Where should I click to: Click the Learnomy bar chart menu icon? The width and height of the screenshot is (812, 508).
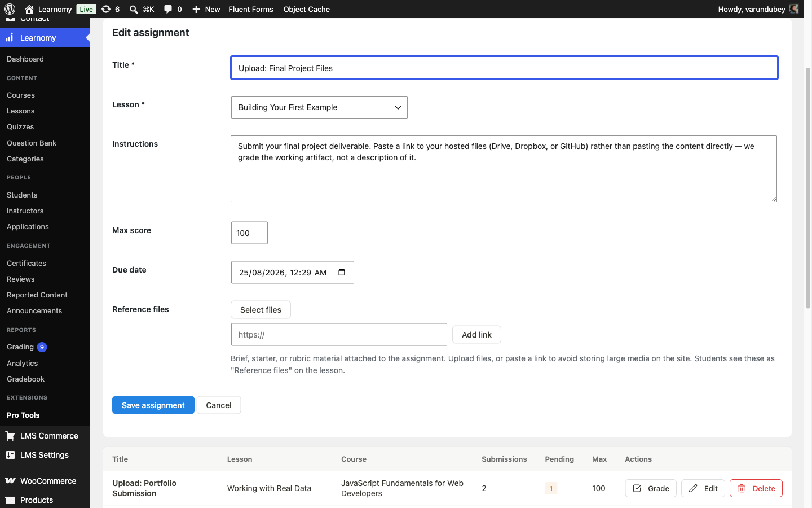click(10, 38)
